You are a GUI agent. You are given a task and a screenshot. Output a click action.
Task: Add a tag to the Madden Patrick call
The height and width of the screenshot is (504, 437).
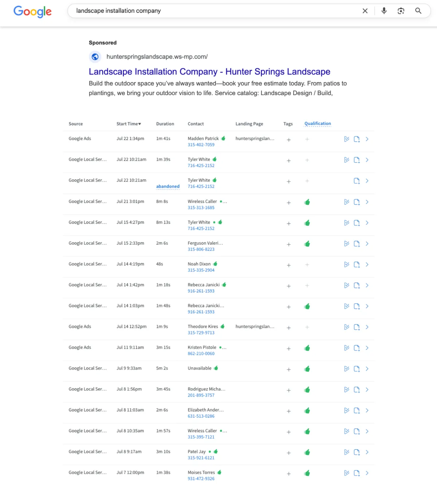pos(289,140)
